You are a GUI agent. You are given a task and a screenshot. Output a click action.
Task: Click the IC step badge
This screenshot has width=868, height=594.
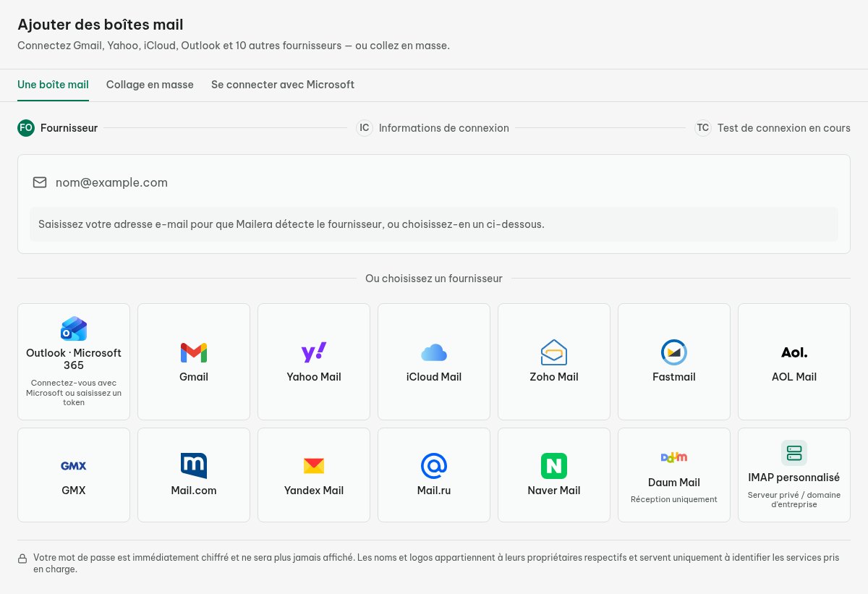coord(365,128)
